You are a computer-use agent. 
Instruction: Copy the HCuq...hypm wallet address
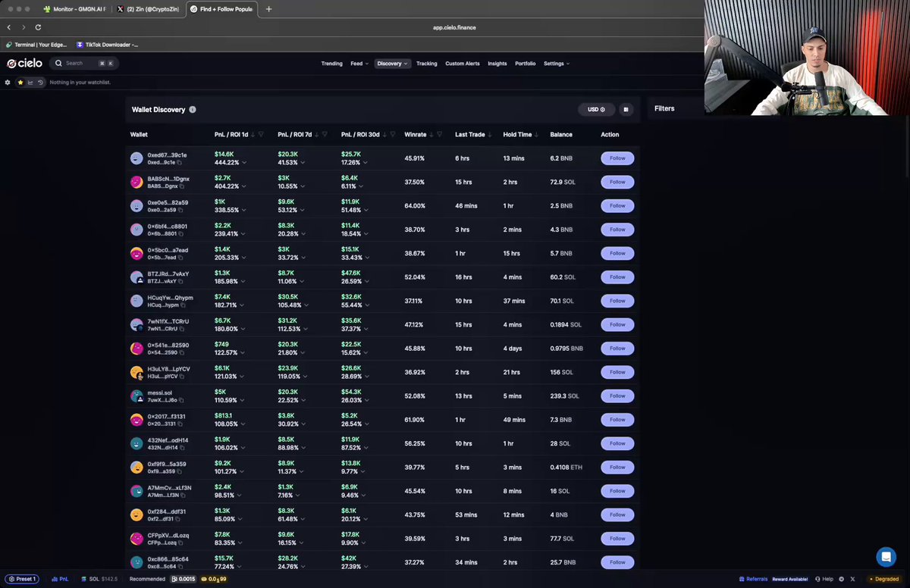point(183,305)
